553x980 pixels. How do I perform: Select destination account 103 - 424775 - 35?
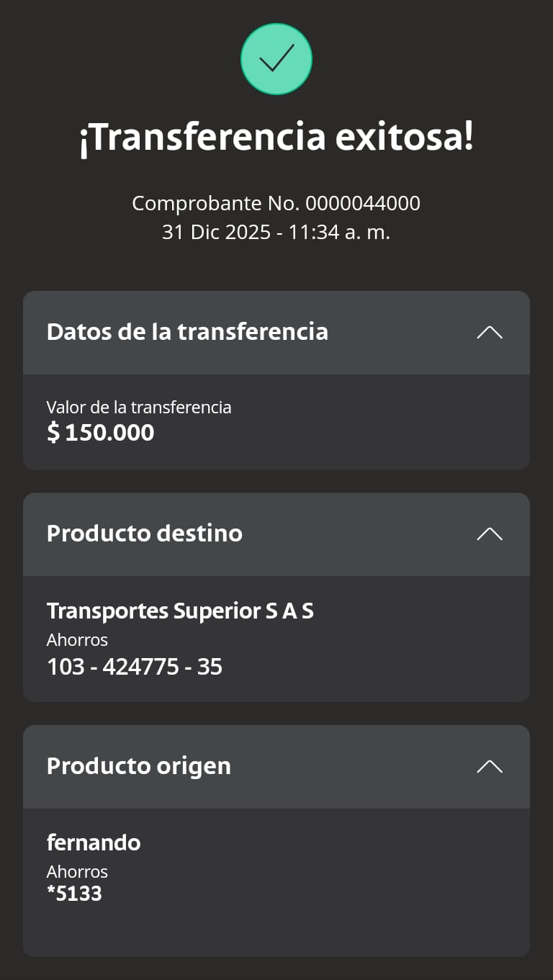(x=135, y=667)
